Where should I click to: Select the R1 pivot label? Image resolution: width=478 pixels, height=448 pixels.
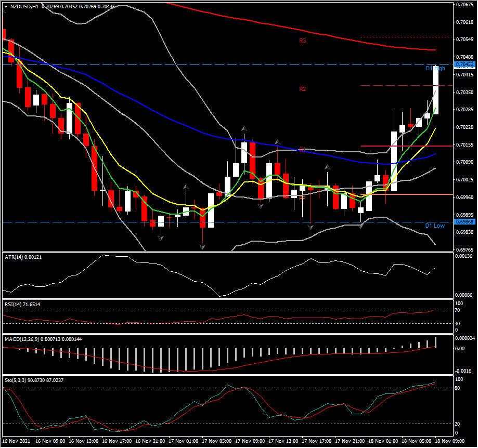point(302,150)
